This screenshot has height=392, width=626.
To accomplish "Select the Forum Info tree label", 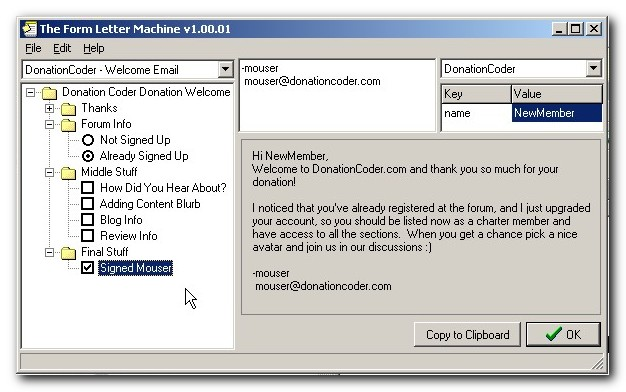I will pos(106,124).
